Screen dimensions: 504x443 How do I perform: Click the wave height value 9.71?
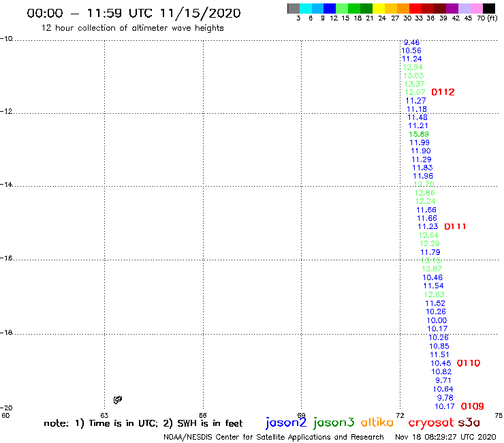pyautogui.click(x=443, y=380)
